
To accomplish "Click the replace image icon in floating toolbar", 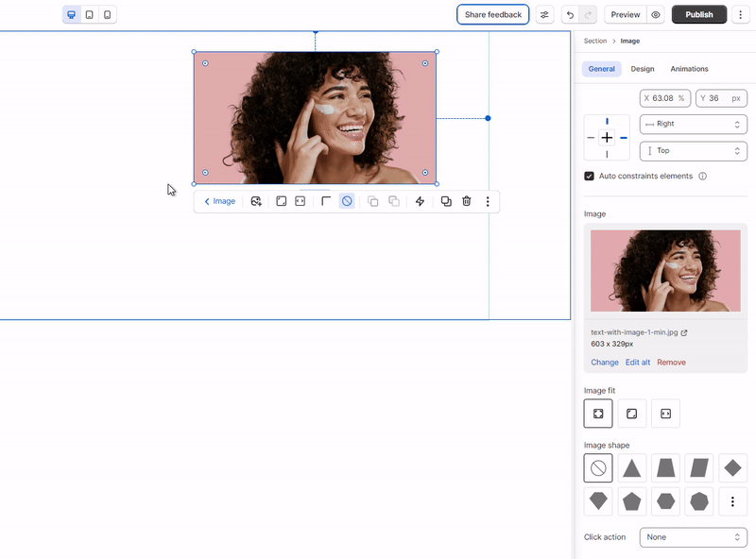I will [x=256, y=201].
